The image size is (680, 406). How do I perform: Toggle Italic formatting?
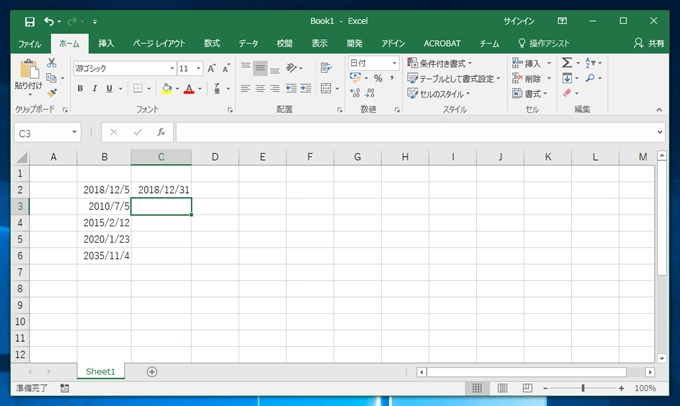(95, 88)
